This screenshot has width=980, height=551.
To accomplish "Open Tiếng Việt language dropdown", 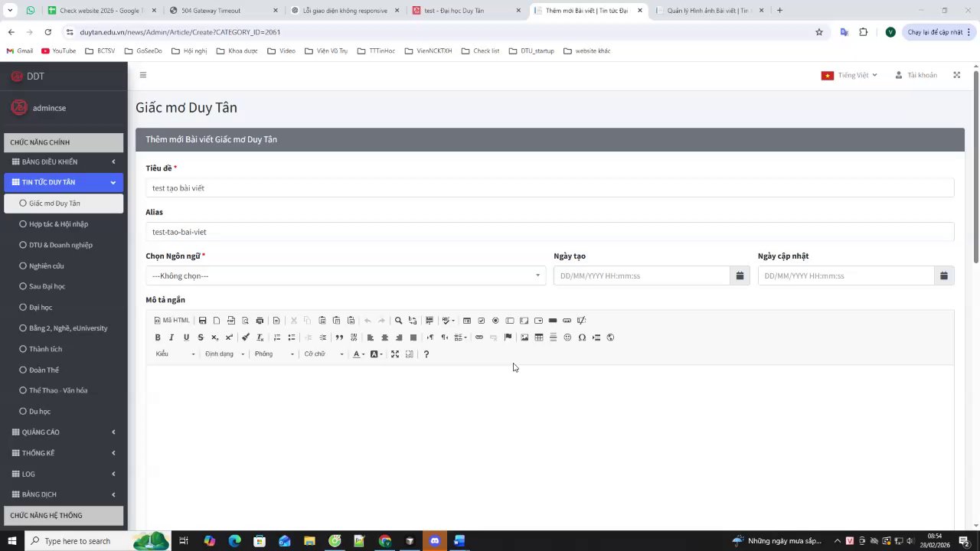I will (850, 75).
